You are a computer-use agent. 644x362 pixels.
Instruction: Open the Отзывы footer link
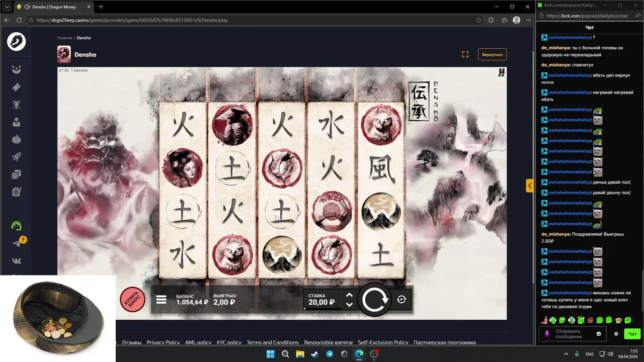pos(132,342)
